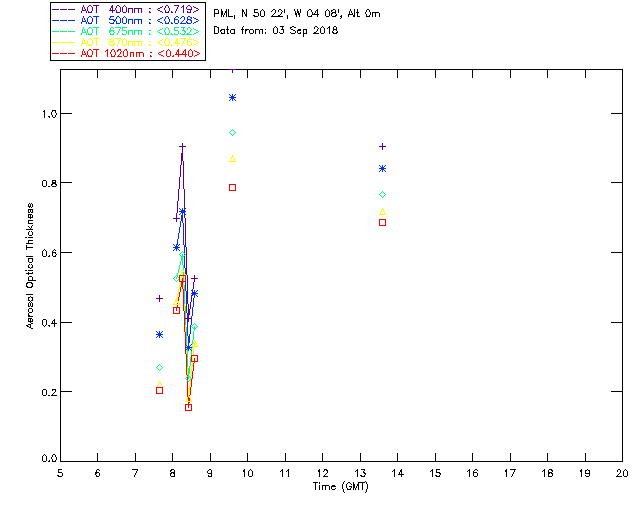Image resolution: width=640 pixels, height=512 pixels.
Task: Click x-axis tick label 18
Action: click(x=547, y=473)
